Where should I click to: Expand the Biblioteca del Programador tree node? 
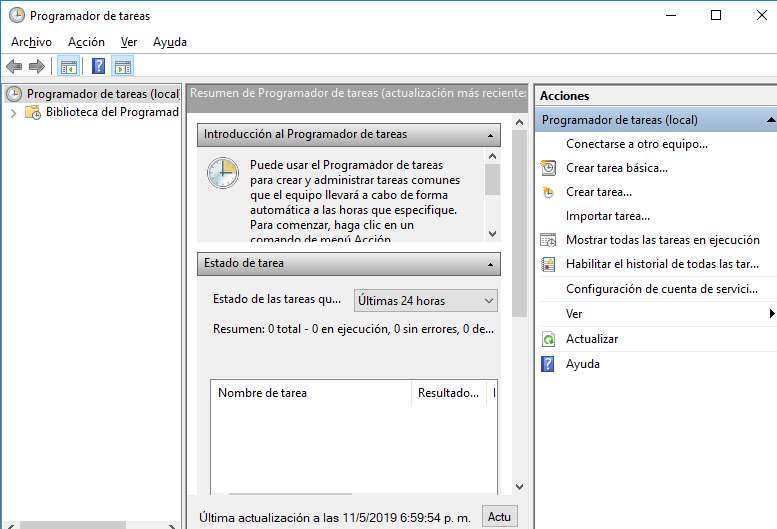(x=13, y=113)
